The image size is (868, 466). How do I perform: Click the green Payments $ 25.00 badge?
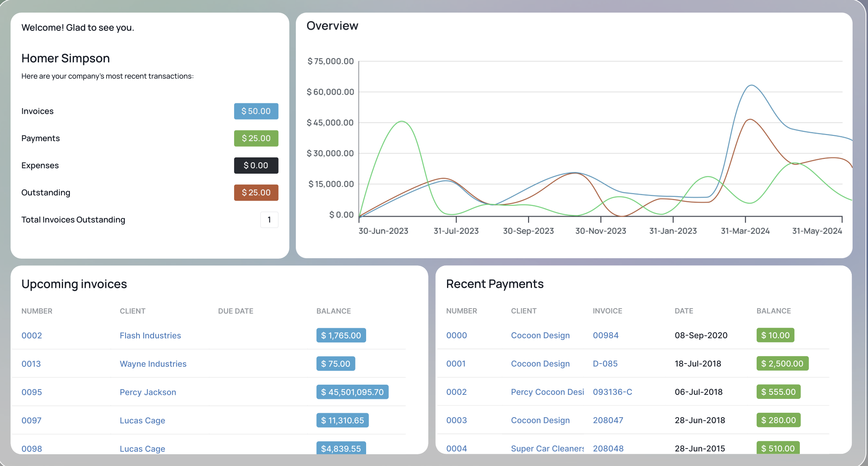[x=256, y=138]
